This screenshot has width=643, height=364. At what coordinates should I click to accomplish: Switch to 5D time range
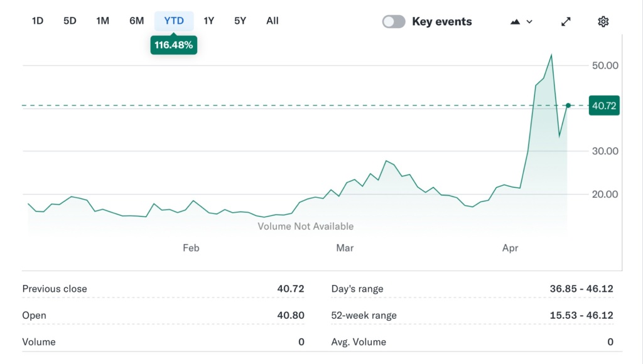point(70,21)
